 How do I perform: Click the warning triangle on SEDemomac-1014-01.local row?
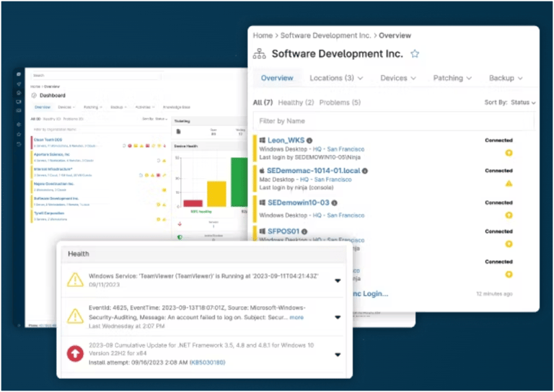pos(509,184)
